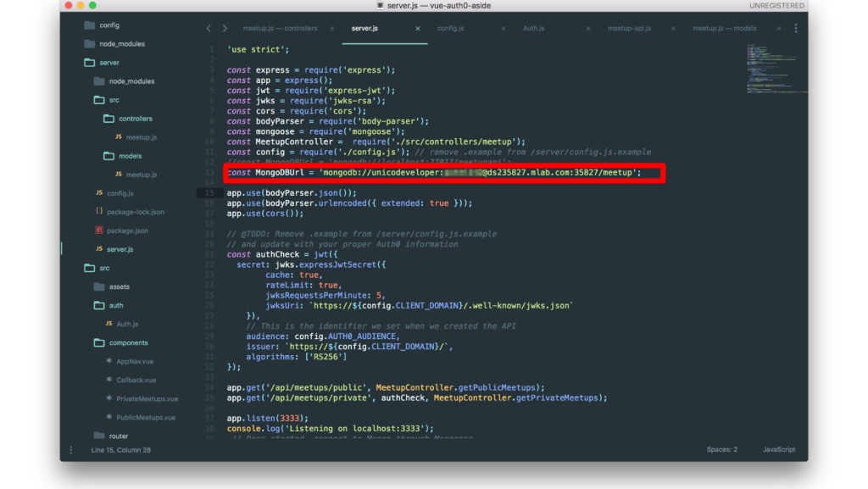Click the braces icon for package-lock.json
The image size is (868, 489).
coord(98,211)
